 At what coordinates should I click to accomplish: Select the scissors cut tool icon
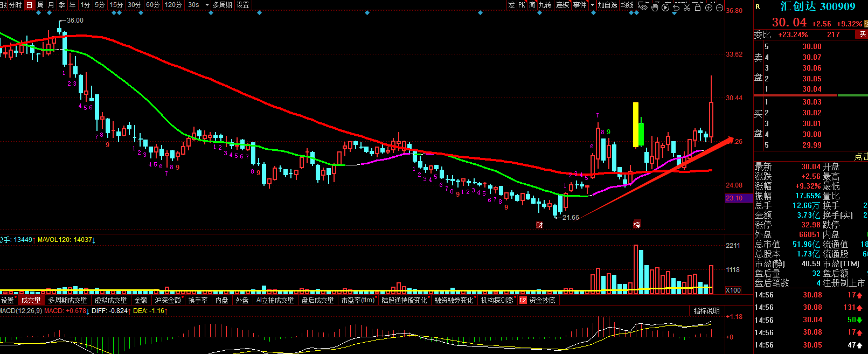pos(687,7)
